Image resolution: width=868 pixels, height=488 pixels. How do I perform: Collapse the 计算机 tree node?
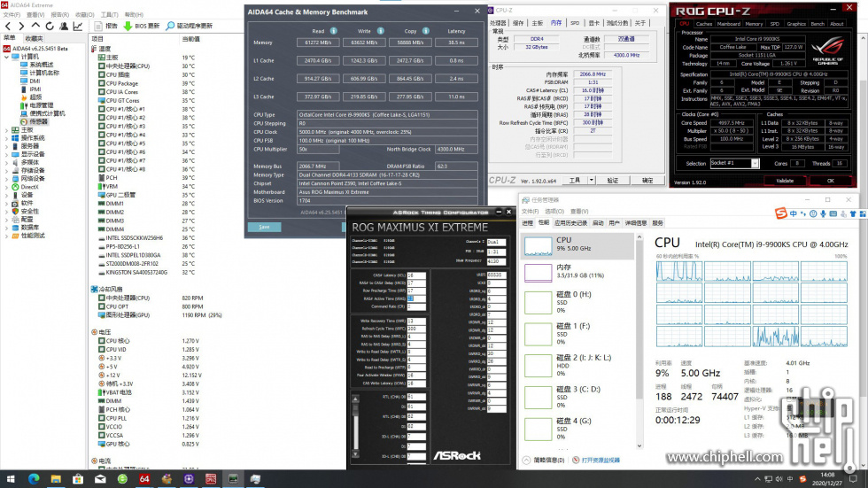click(7, 57)
